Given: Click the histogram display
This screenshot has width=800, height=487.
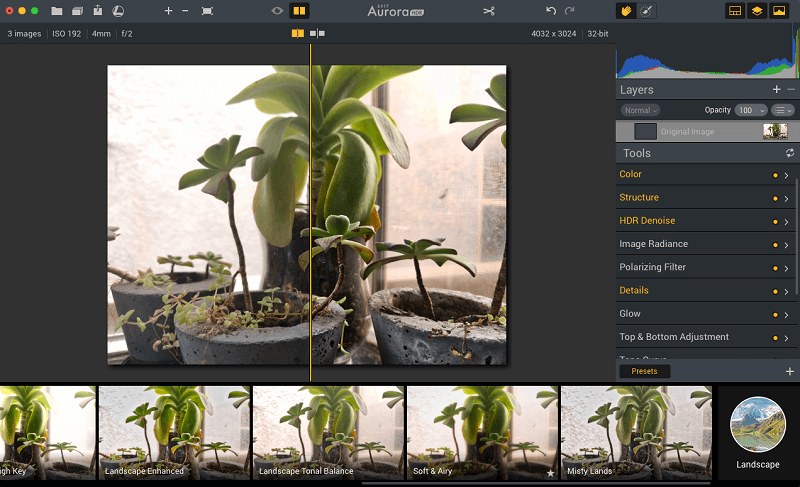Looking at the screenshot, I should (707, 51).
